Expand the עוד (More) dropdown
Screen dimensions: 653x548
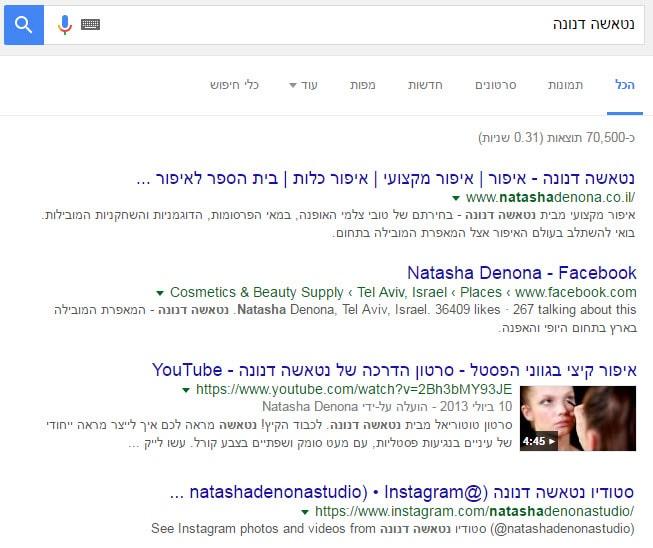[303, 85]
